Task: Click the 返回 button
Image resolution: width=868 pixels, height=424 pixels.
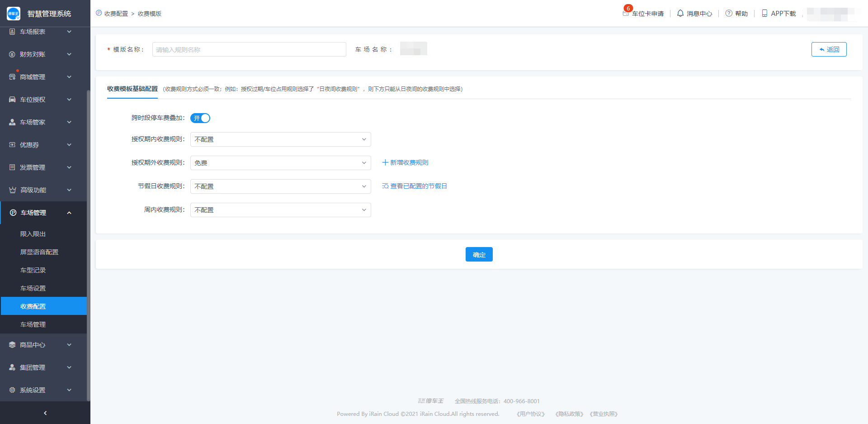Action: [829, 49]
